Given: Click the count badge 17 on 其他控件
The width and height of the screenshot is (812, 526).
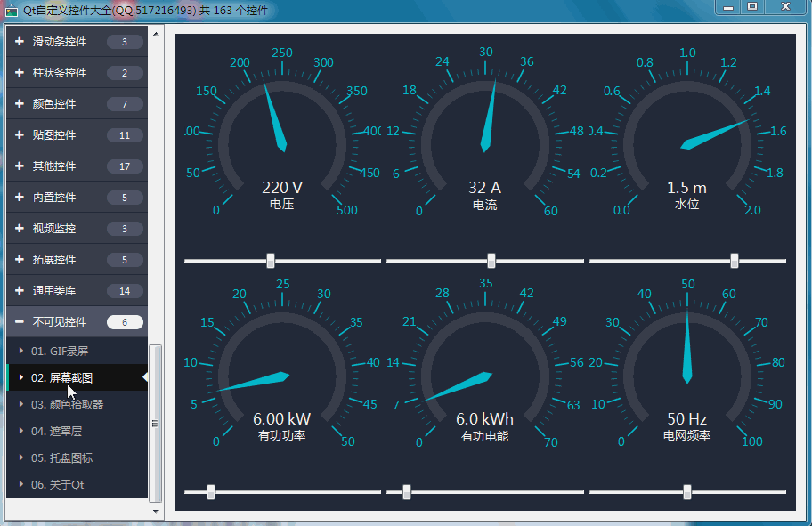Looking at the screenshot, I should [125, 166].
